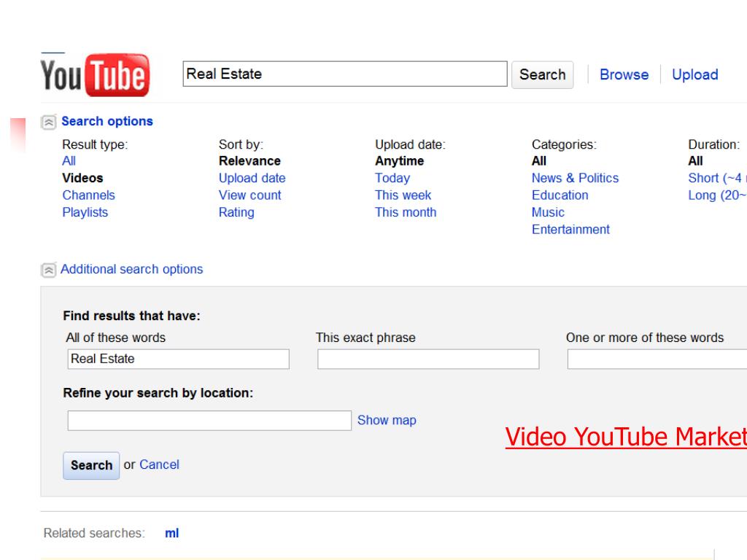Screen dimensions: 747x560
Task: Click the Search options heading link
Action: 107,121
